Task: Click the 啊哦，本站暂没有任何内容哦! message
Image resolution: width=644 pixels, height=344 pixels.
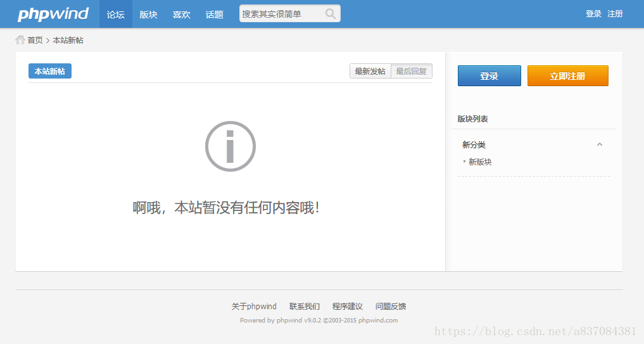Action: [x=226, y=208]
